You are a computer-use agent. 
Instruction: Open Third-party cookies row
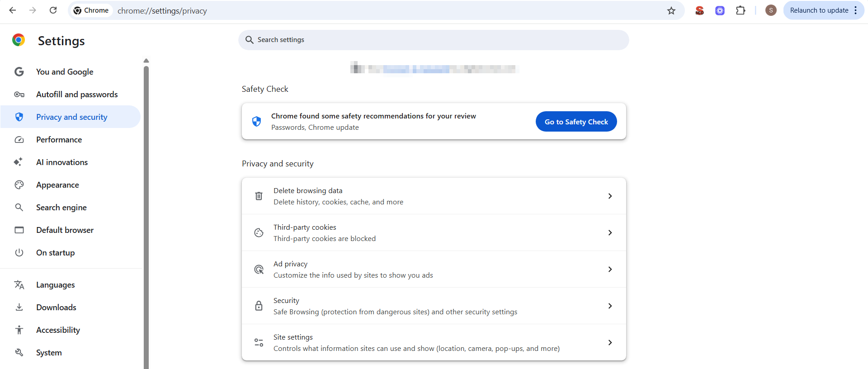point(434,232)
